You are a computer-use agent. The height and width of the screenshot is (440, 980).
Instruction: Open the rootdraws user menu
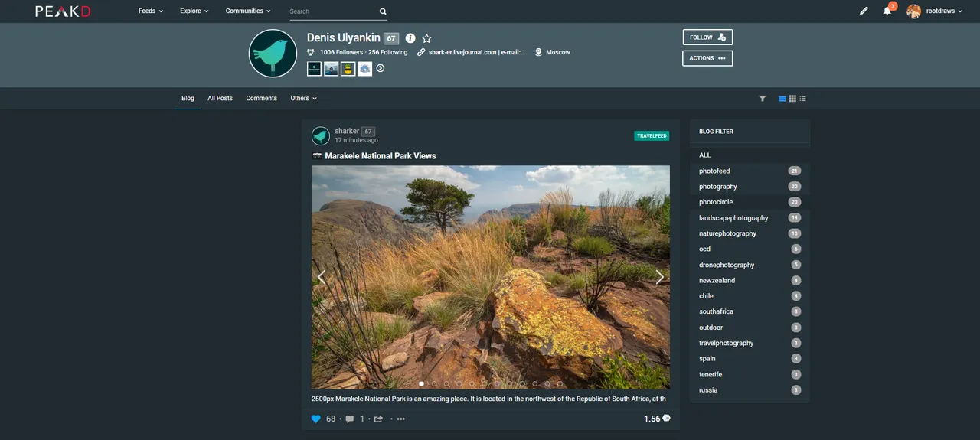(x=944, y=11)
